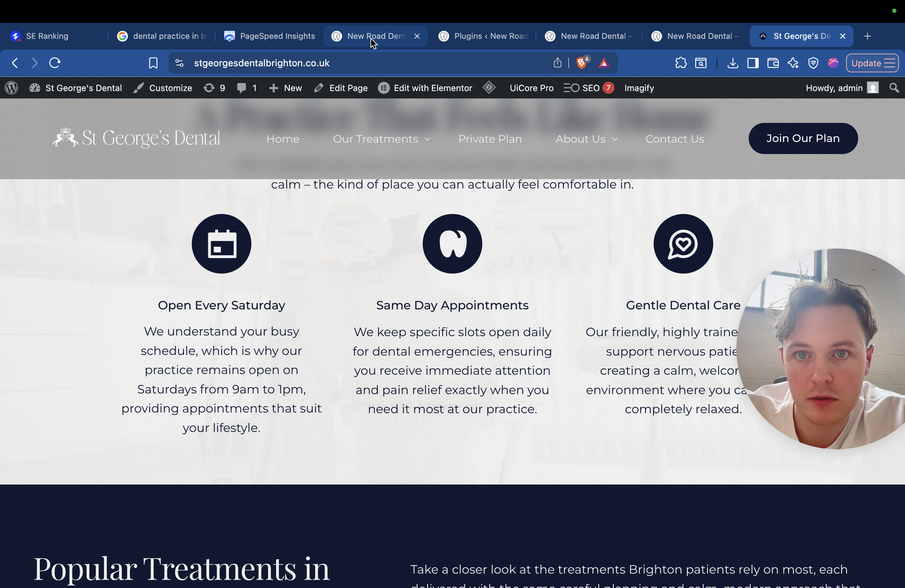Open the Brave Wallet icon
The image size is (905, 588).
click(x=773, y=63)
